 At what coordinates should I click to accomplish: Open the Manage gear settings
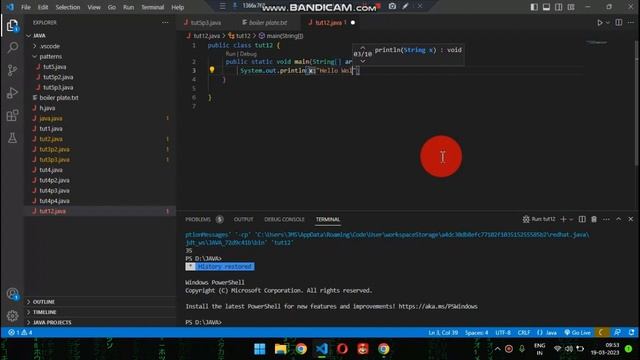point(12,316)
